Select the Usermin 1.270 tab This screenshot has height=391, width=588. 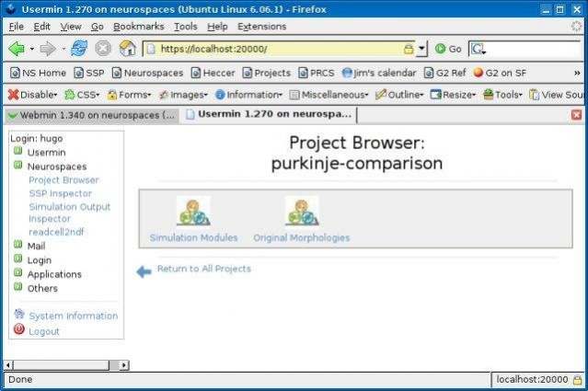pos(268,114)
